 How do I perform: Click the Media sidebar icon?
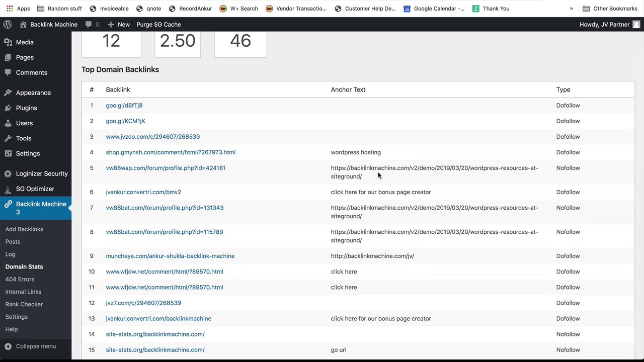pos(8,42)
